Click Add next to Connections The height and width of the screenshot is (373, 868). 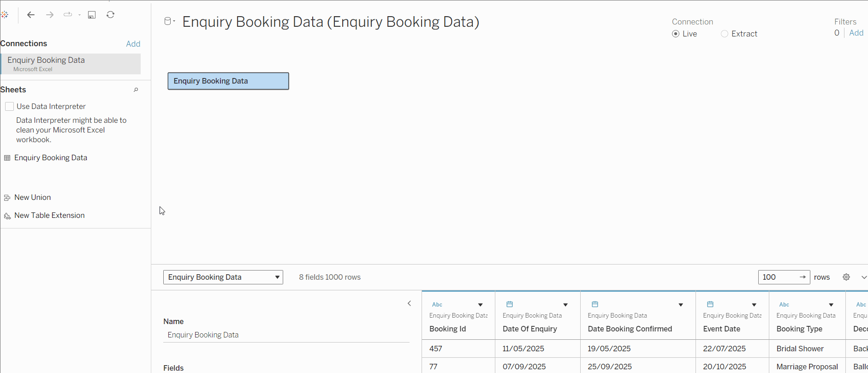point(133,44)
